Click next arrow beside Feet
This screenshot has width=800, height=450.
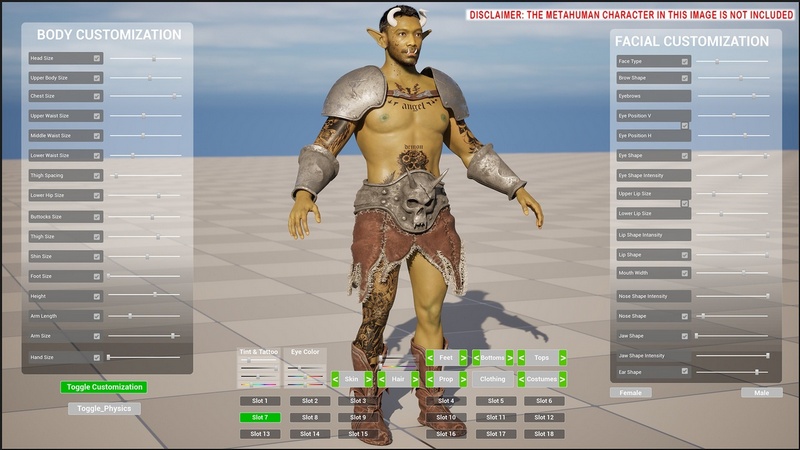click(462, 357)
